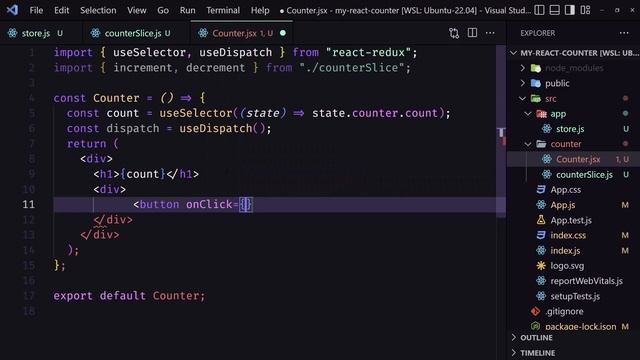Image resolution: width=640 pixels, height=360 pixels.
Task: Open store.js in explorer tree
Action: pyautogui.click(x=570, y=129)
